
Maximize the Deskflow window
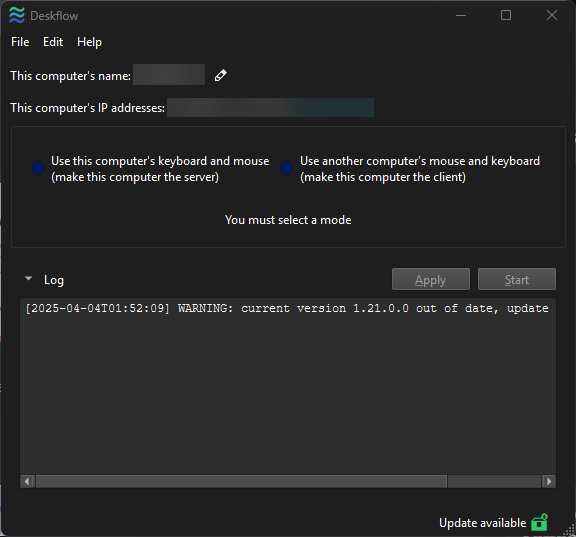(x=506, y=15)
